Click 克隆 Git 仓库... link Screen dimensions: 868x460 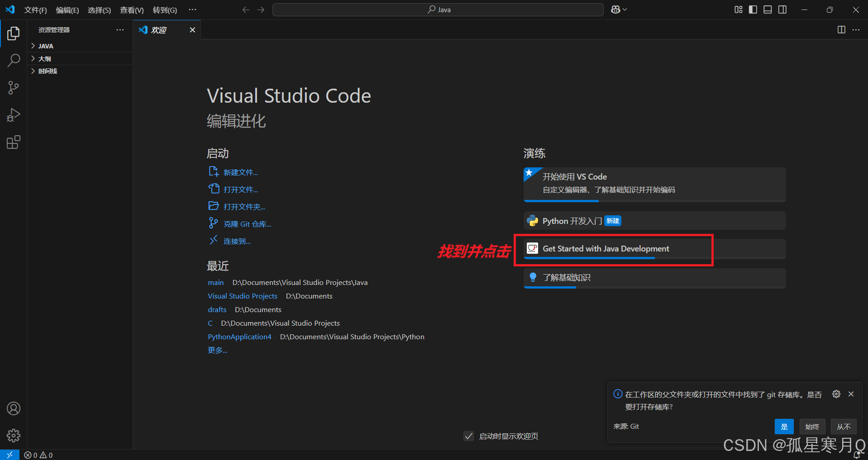tap(247, 224)
